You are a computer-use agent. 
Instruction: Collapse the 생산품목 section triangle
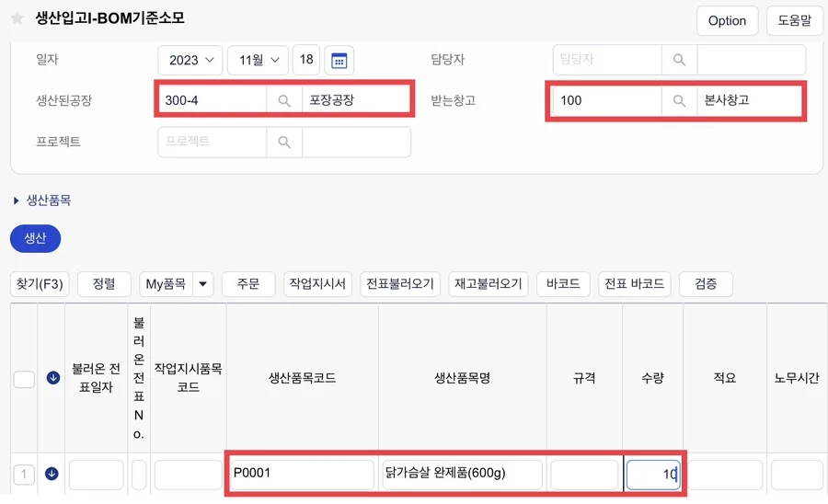point(16,200)
